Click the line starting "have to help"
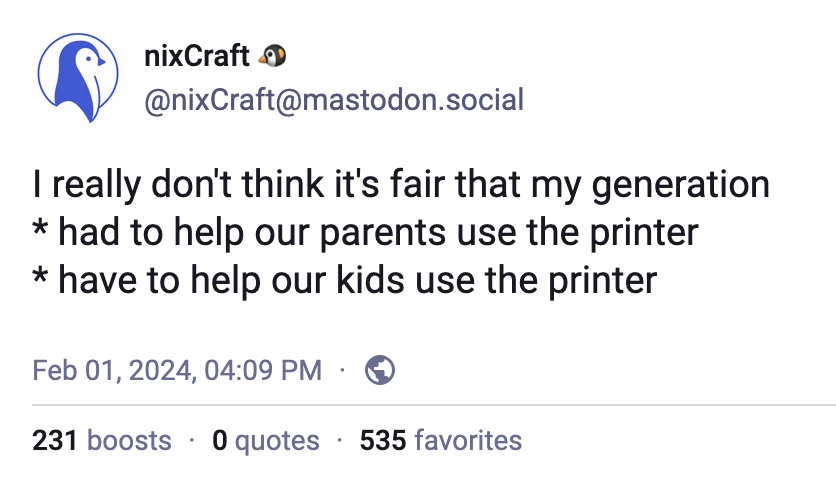836x490 pixels. tap(357, 279)
